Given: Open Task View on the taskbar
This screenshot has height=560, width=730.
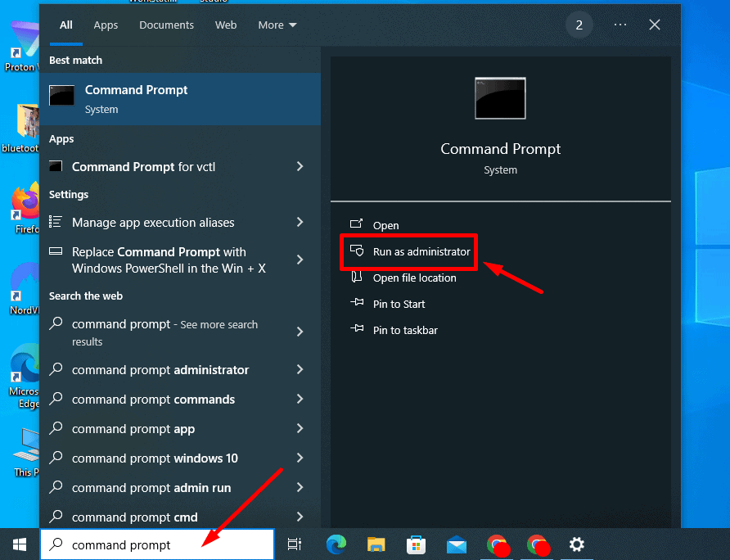Looking at the screenshot, I should [x=295, y=544].
